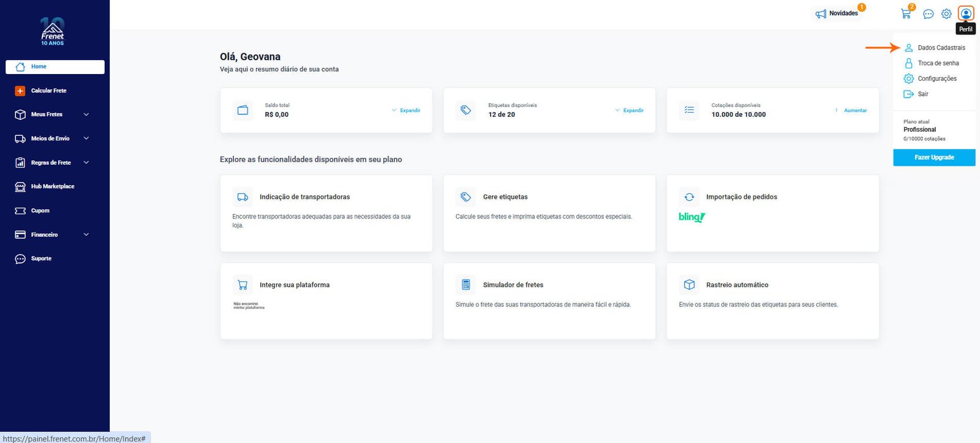
Task: Click the settings gear icon in header
Action: [946, 13]
